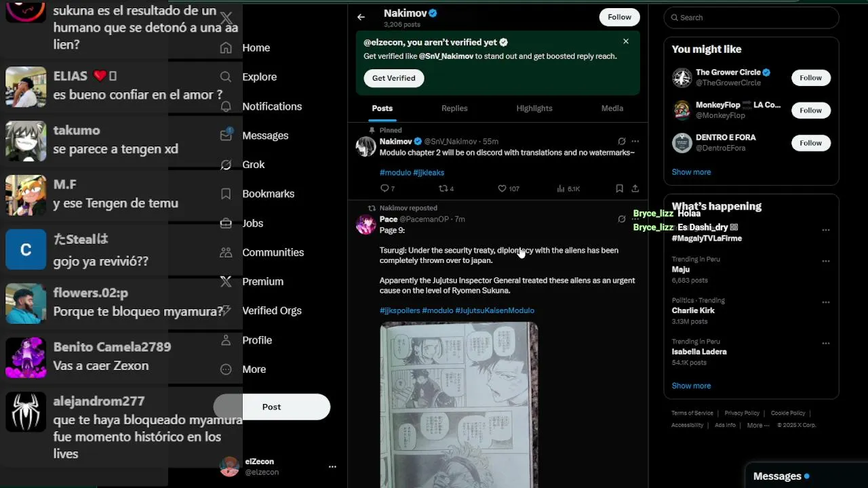The width and height of the screenshot is (868, 488).
Task: Open Messages envelope in sidebar
Action: coord(226,136)
